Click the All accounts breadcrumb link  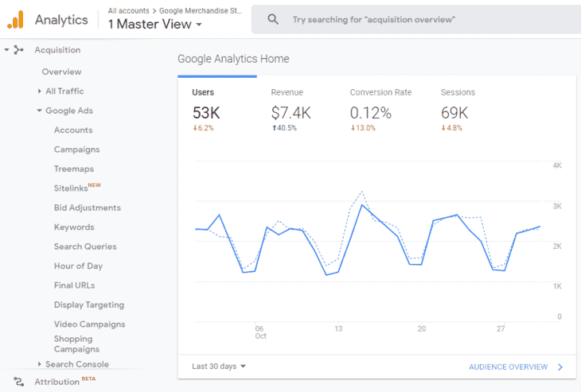pyautogui.click(x=129, y=11)
